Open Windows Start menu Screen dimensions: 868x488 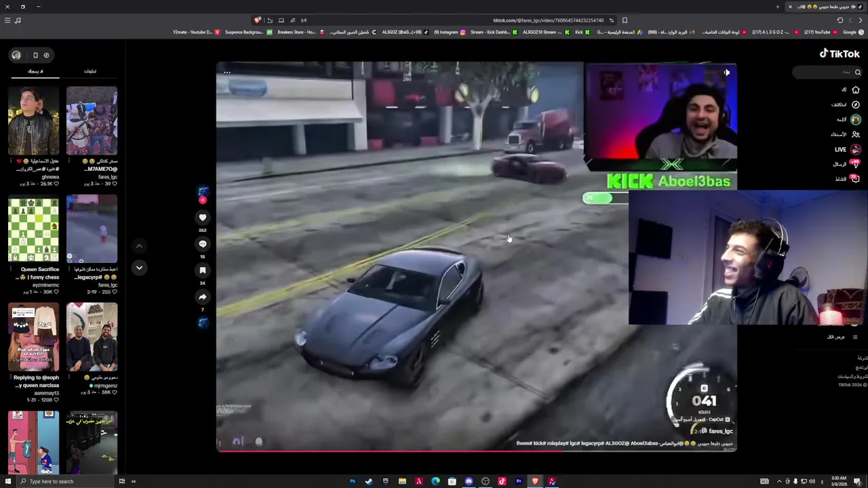[7, 481]
